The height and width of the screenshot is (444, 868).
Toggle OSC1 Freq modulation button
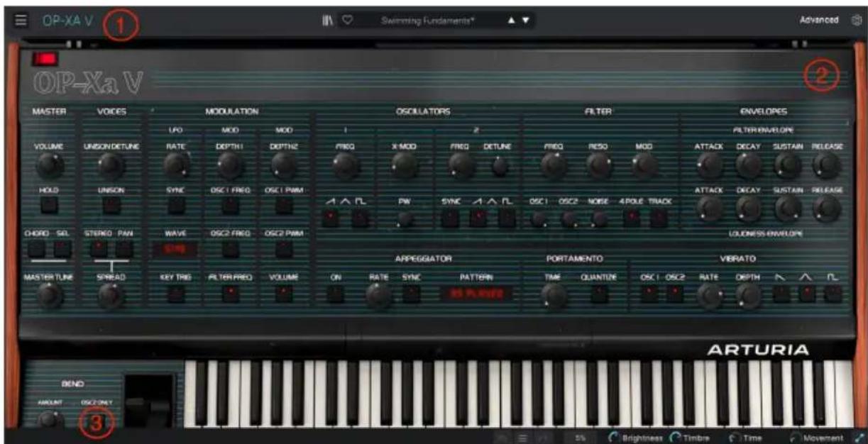click(230, 206)
